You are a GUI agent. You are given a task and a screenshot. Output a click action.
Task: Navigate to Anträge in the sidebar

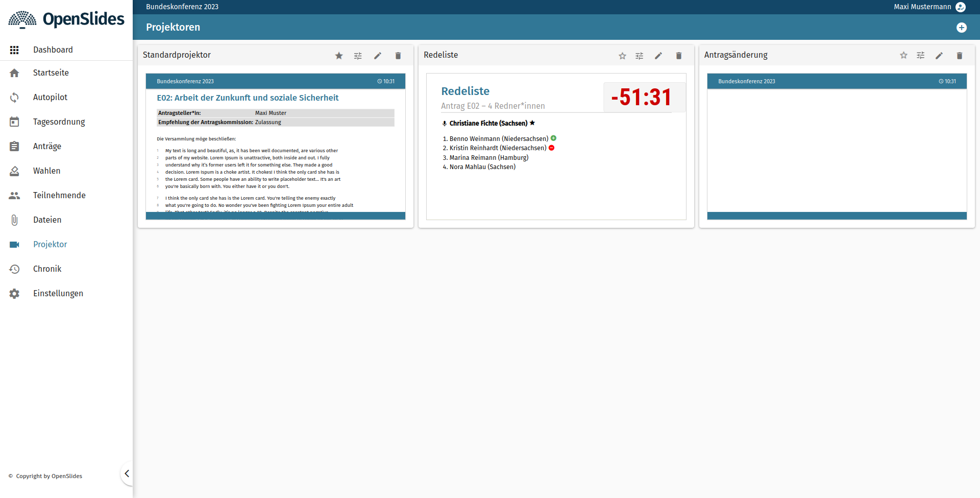(x=47, y=146)
